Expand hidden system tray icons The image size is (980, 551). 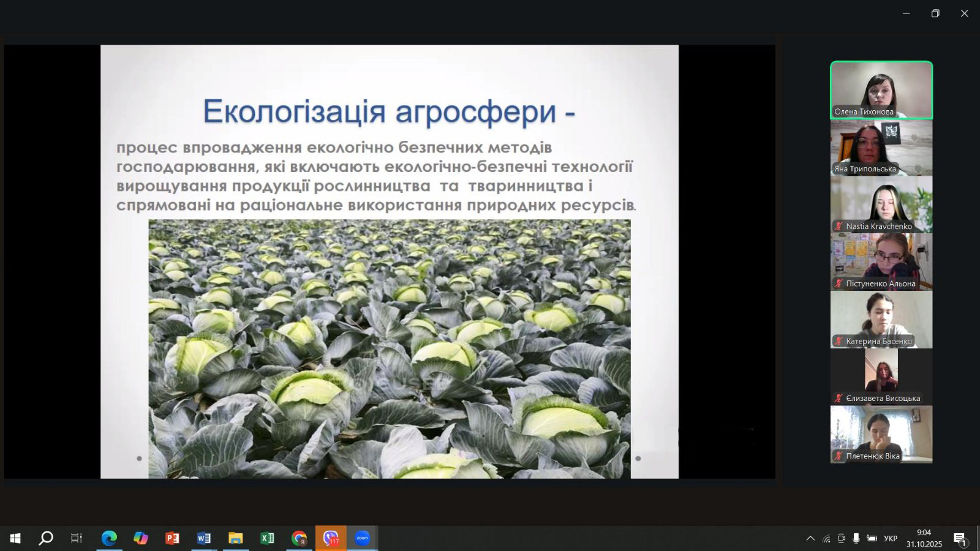[810, 539]
